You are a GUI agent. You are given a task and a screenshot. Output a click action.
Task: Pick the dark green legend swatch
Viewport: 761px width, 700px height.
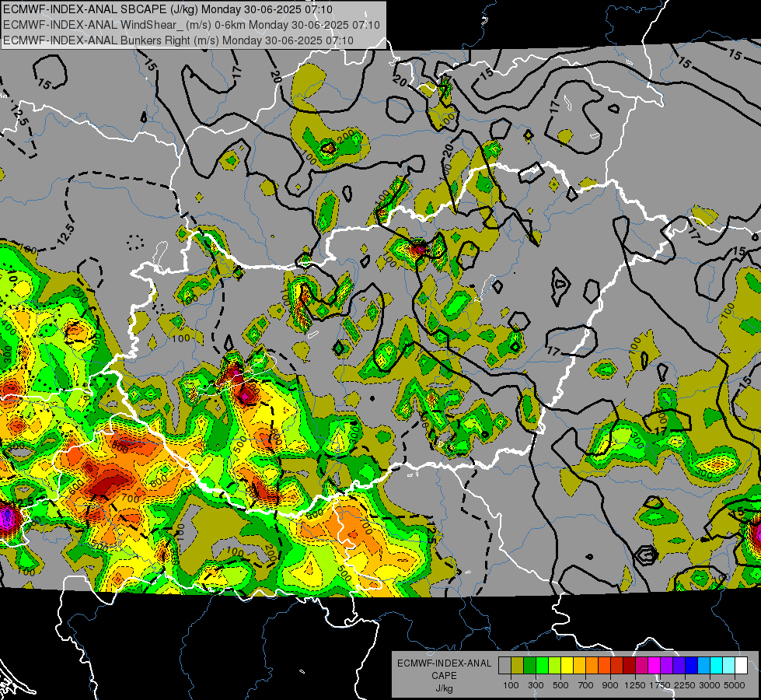[529, 666]
